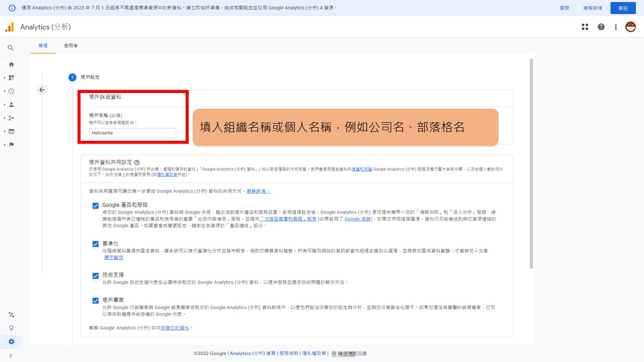Open the 維護和保護 link
Image resolution: width=644 pixels, height=362 pixels.
(362, 169)
